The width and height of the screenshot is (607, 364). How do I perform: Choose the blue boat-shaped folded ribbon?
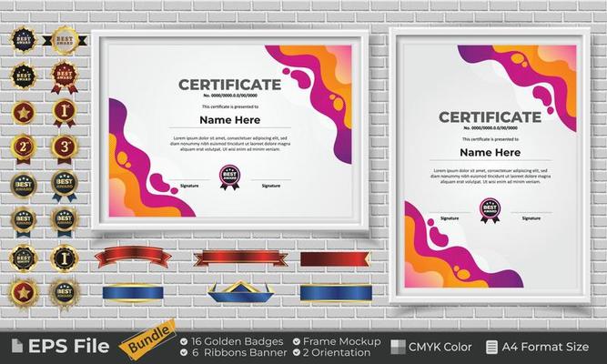[240, 292]
